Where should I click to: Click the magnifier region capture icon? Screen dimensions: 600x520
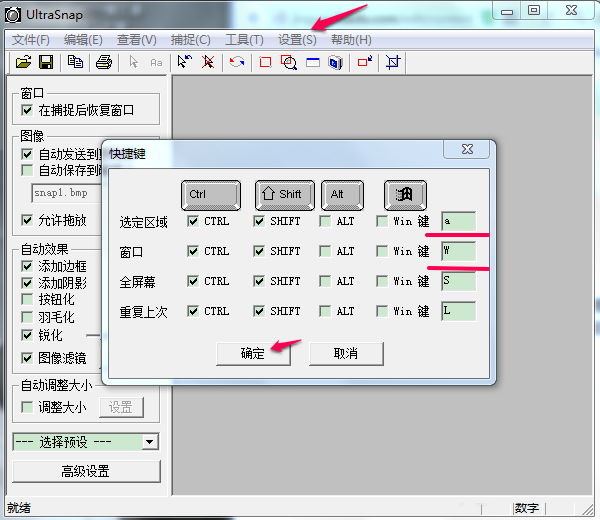[x=289, y=62]
